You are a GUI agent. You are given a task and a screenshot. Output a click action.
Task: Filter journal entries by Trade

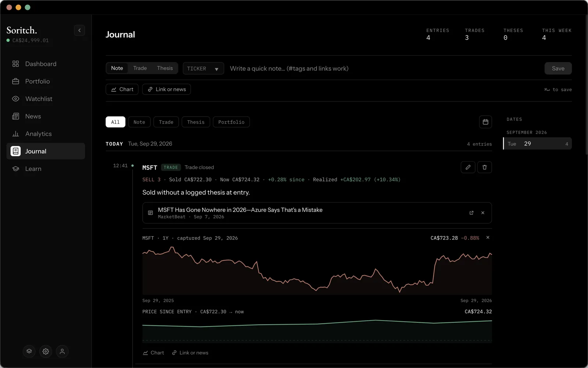166,122
